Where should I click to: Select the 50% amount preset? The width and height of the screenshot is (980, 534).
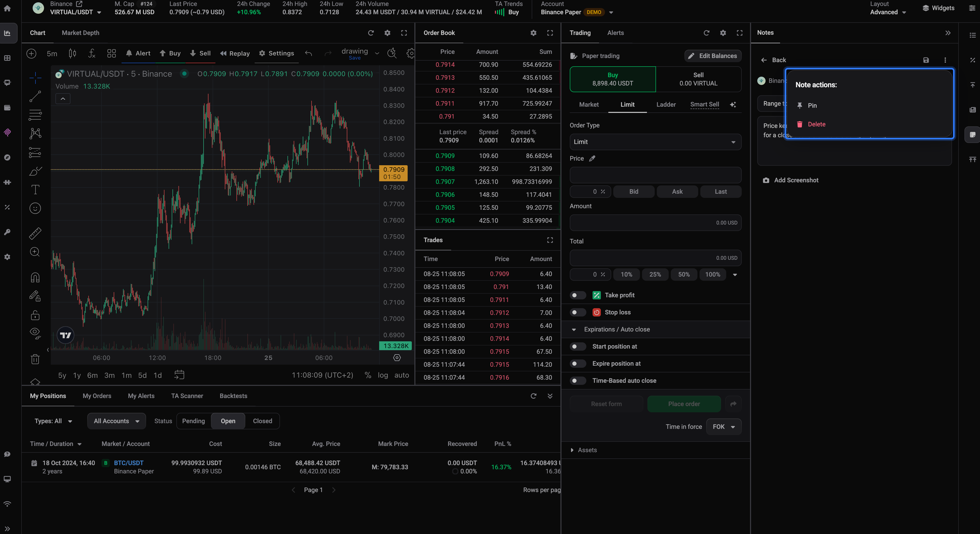684,275
